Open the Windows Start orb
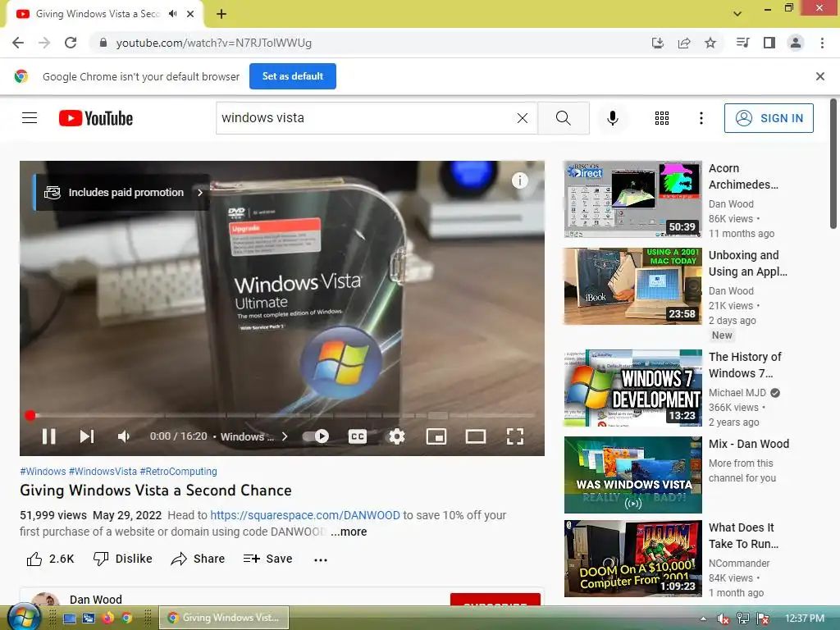The width and height of the screenshot is (840, 630). (24, 617)
